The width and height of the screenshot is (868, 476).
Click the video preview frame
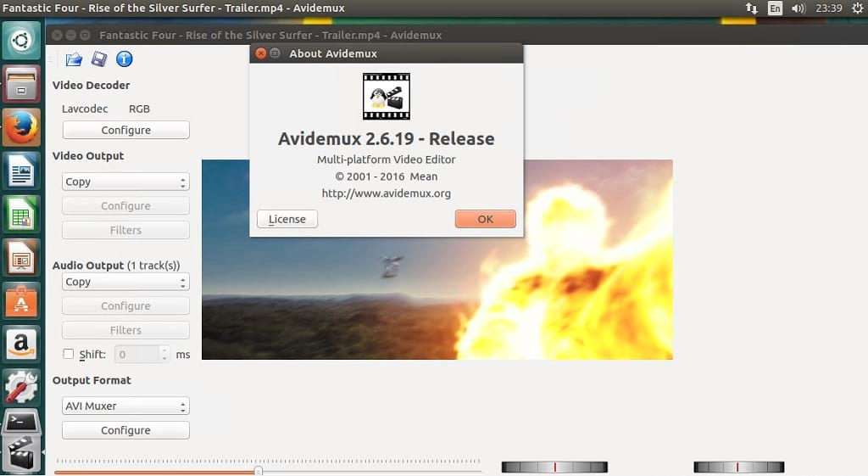[x=437, y=260]
